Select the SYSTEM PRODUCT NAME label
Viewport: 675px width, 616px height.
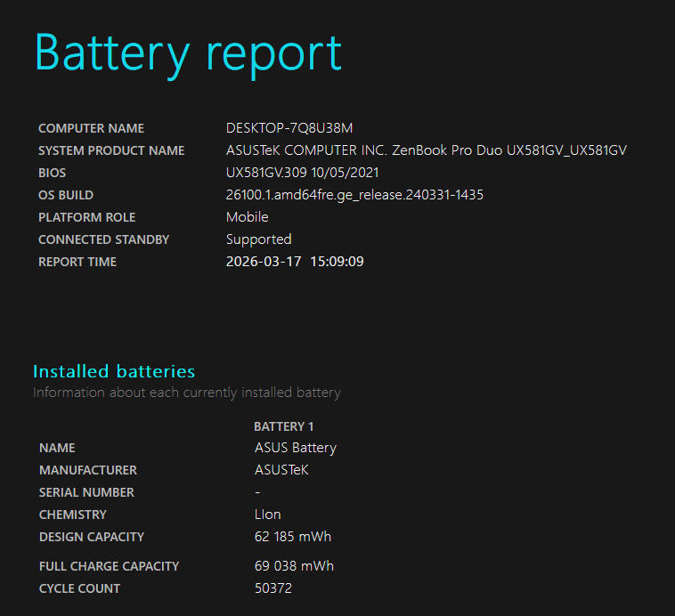(111, 150)
